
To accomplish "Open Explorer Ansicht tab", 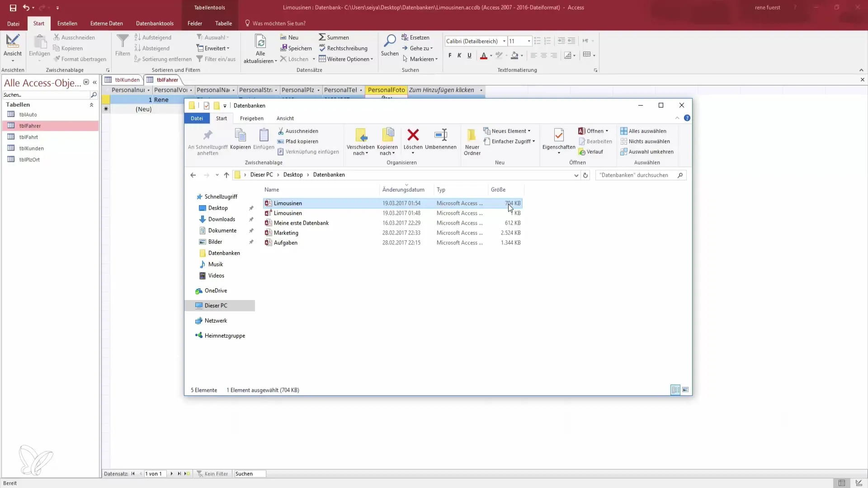I will pos(285,118).
